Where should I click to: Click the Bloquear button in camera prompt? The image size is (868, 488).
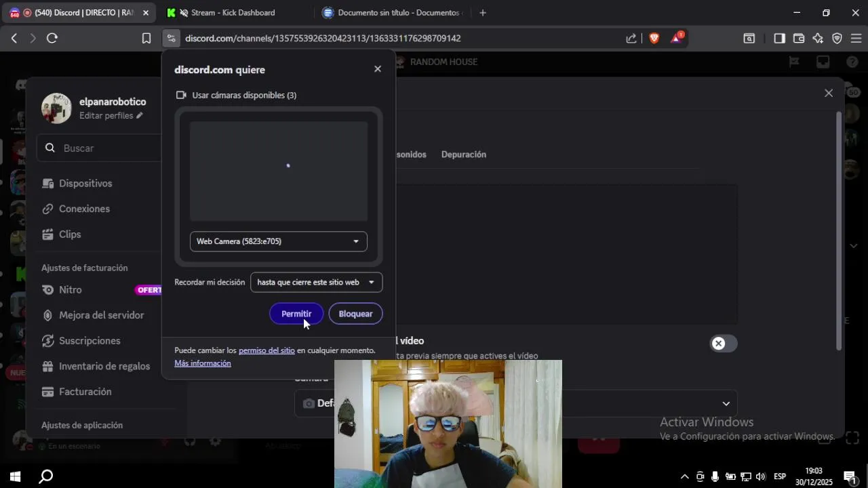click(355, 314)
